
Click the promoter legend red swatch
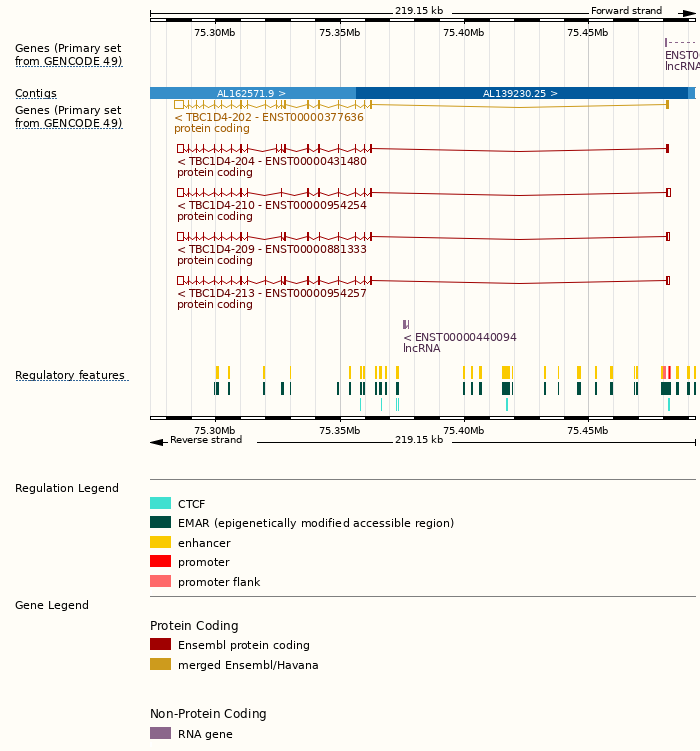tap(160, 562)
